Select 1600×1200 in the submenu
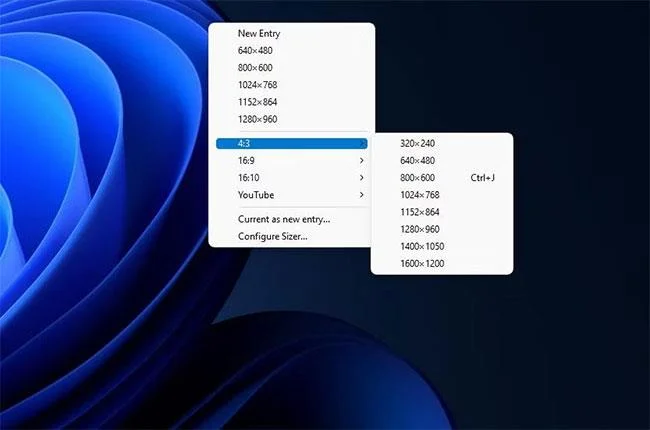 [x=442, y=264]
